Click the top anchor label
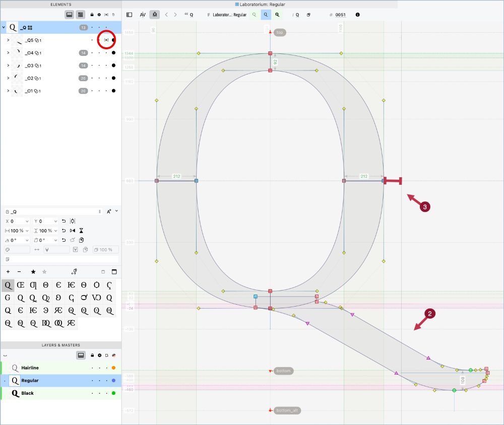This screenshot has height=425, width=504. tap(280, 32)
